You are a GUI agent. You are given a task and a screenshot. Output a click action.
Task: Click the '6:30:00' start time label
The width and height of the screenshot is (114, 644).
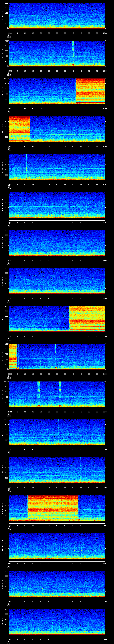[9, 639]
